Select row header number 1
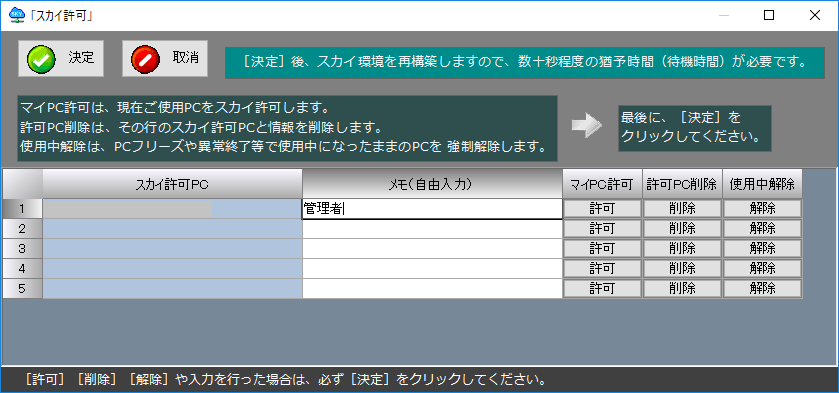Image resolution: width=839 pixels, height=393 pixels. coord(22,209)
